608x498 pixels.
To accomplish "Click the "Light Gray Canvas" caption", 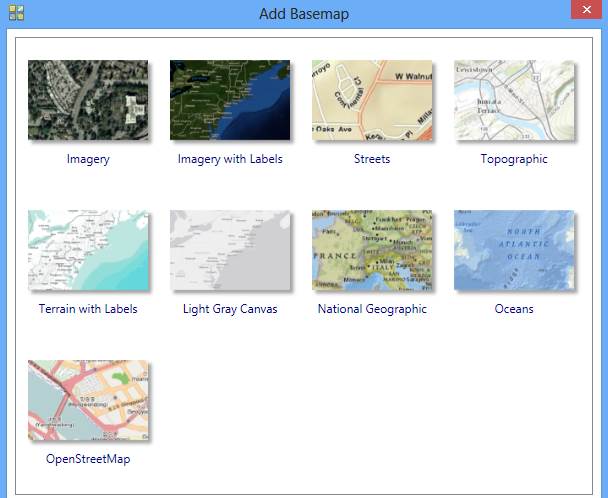I will tap(230, 309).
